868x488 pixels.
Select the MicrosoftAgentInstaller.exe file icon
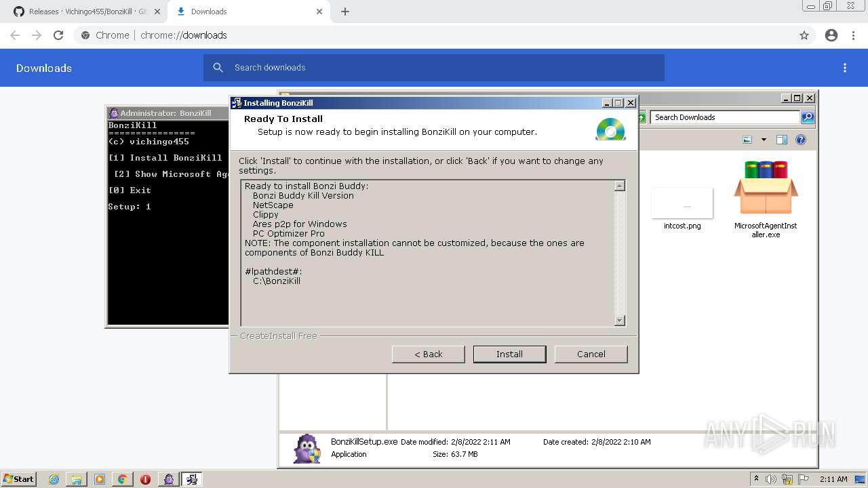click(x=766, y=188)
